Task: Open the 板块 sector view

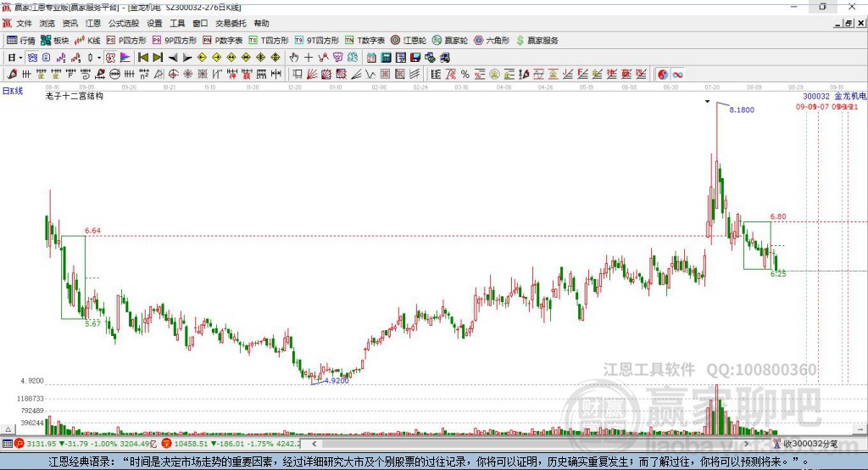Action: click(55, 41)
